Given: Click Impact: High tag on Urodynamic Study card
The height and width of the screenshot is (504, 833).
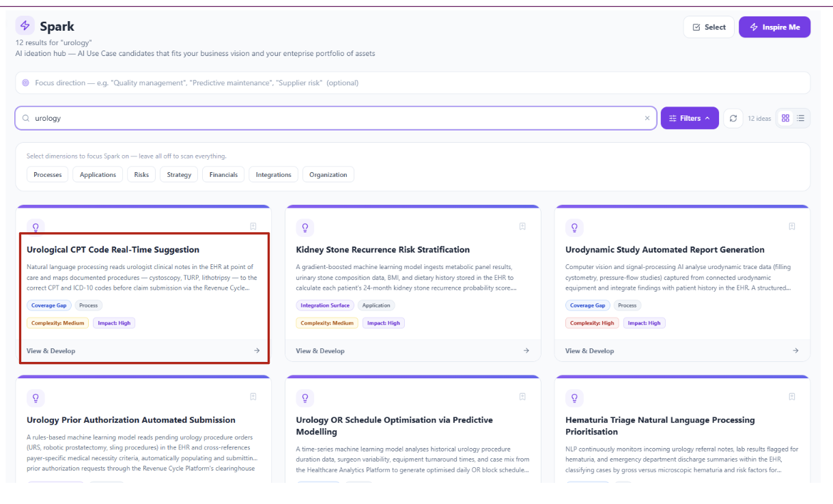Looking at the screenshot, I should 644,323.
